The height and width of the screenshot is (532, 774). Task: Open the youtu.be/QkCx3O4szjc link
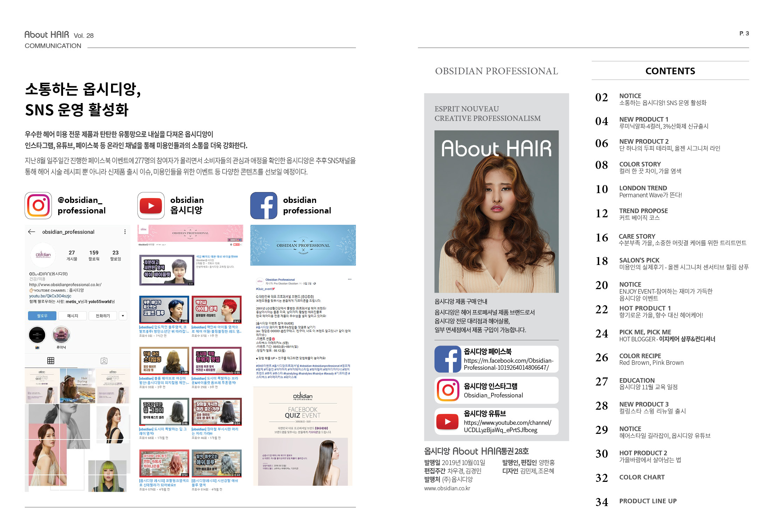point(50,296)
